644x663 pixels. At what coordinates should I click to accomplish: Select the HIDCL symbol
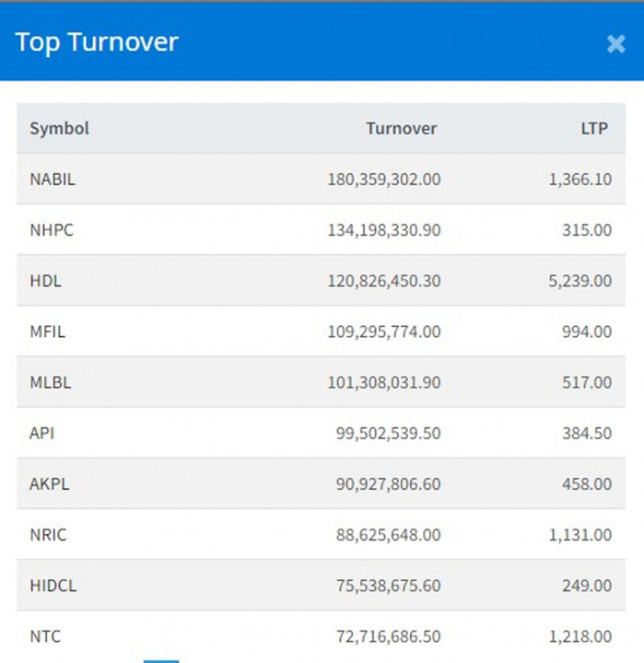52,585
